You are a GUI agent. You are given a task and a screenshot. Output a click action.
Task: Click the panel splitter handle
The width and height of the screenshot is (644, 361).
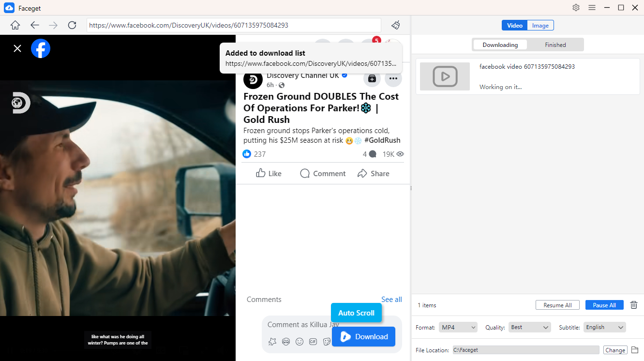tap(411, 188)
